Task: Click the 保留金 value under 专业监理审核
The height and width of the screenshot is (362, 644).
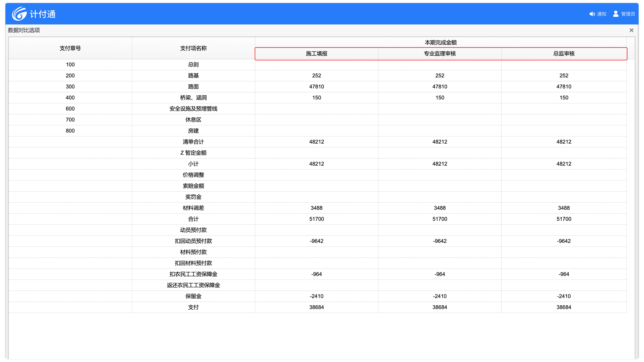Action: click(440, 296)
